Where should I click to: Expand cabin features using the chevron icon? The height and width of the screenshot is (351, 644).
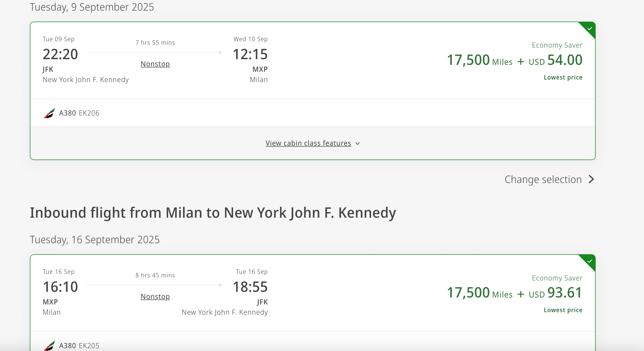click(x=357, y=144)
